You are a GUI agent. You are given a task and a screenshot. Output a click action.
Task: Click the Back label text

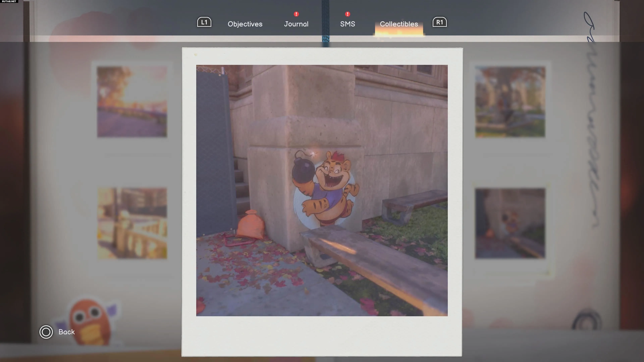(67, 332)
